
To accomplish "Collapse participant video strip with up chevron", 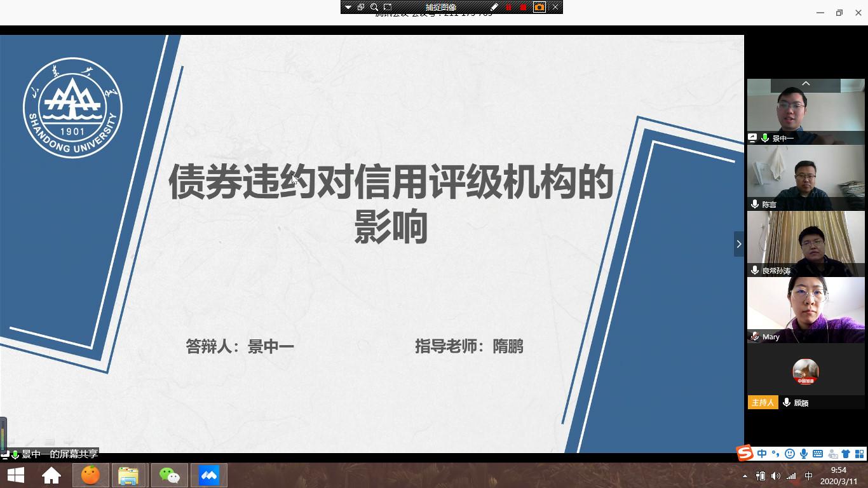I will (806, 84).
